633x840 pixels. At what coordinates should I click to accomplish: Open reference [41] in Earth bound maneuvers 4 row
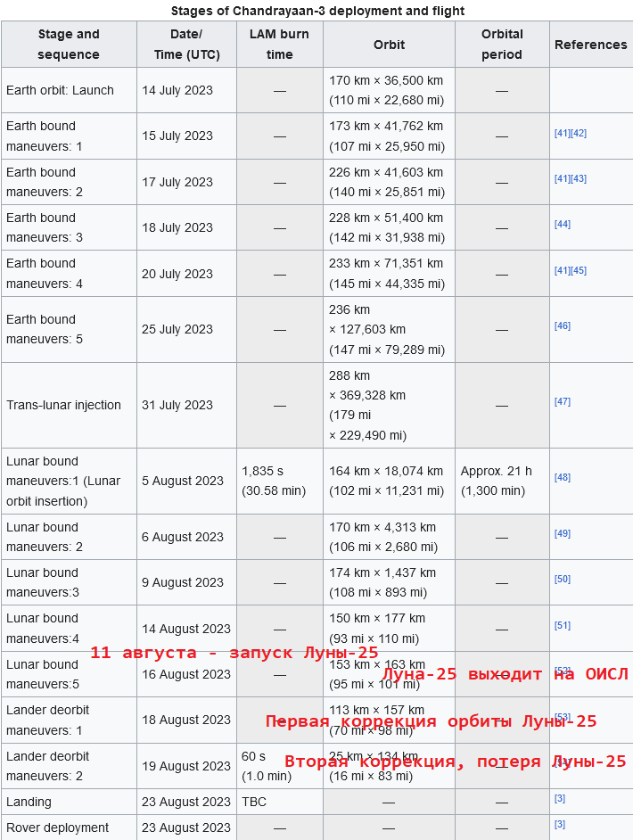coord(563,270)
